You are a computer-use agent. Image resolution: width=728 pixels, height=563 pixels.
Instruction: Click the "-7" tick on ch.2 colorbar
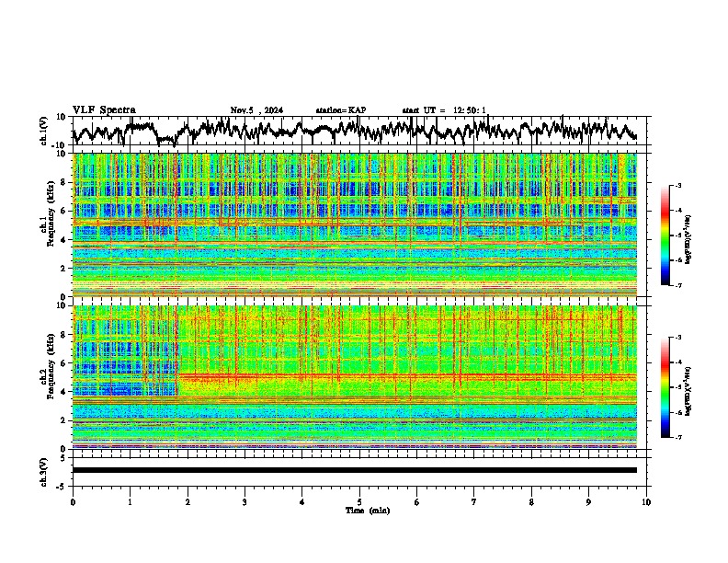pyautogui.click(x=678, y=437)
